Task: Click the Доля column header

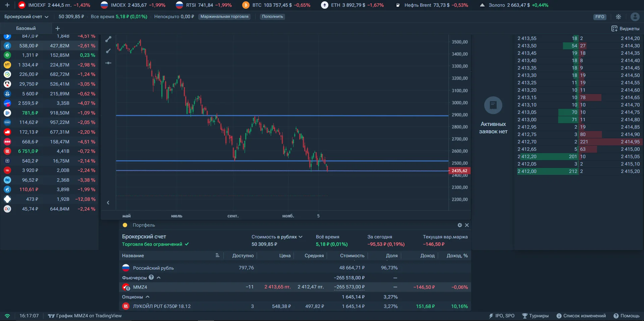Action: pos(392,256)
